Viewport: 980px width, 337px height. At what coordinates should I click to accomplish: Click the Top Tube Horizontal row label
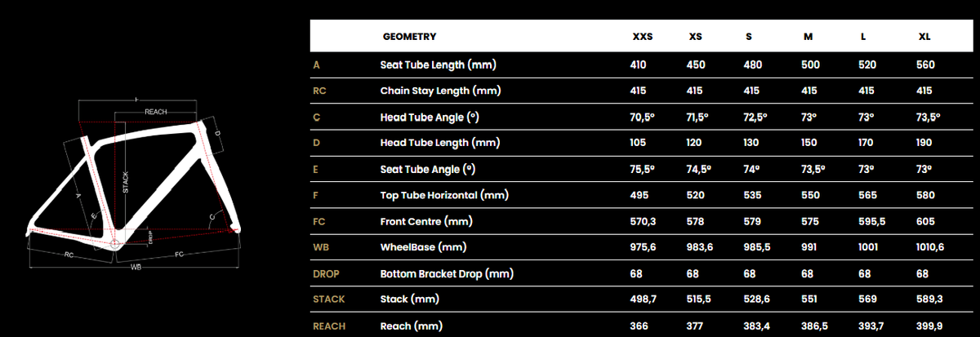pyautogui.click(x=444, y=195)
